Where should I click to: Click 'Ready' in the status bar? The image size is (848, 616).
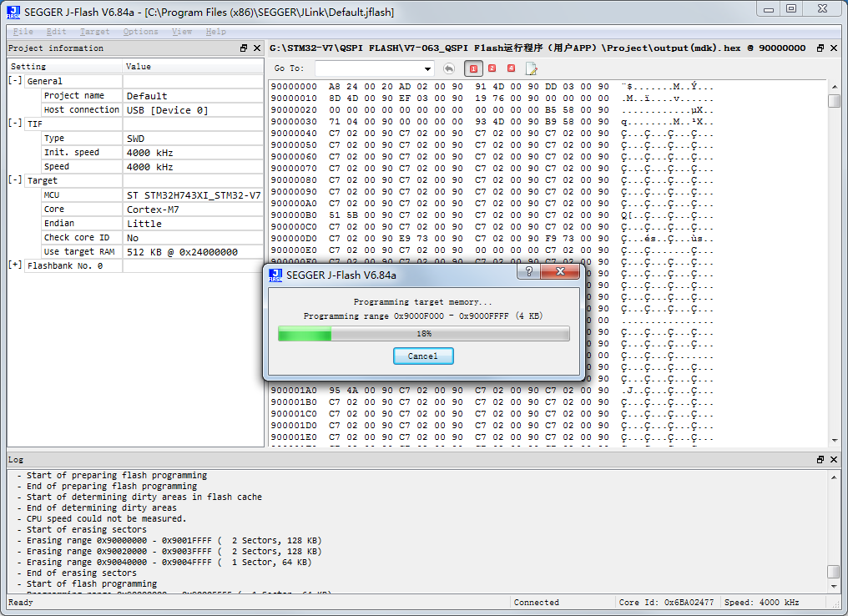tap(21, 603)
